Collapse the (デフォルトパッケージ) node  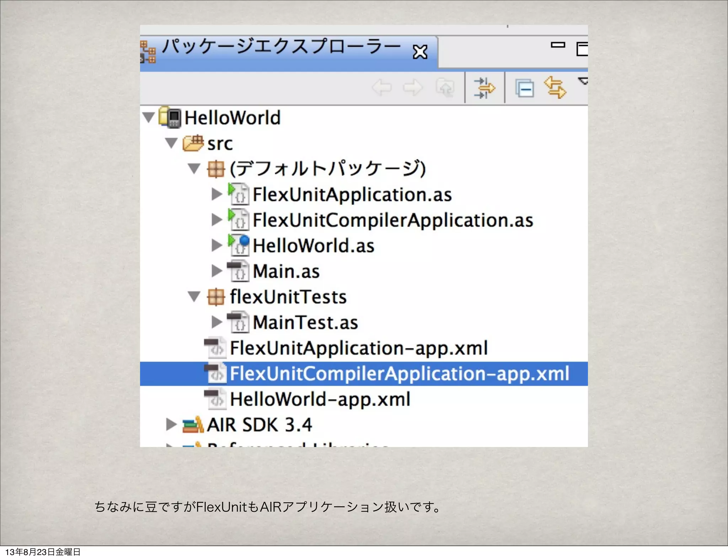(194, 168)
